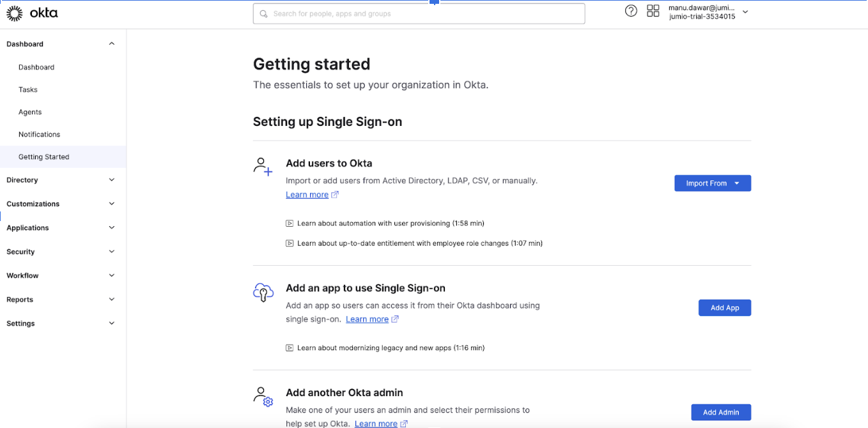Click the add user icon

pos(263,167)
